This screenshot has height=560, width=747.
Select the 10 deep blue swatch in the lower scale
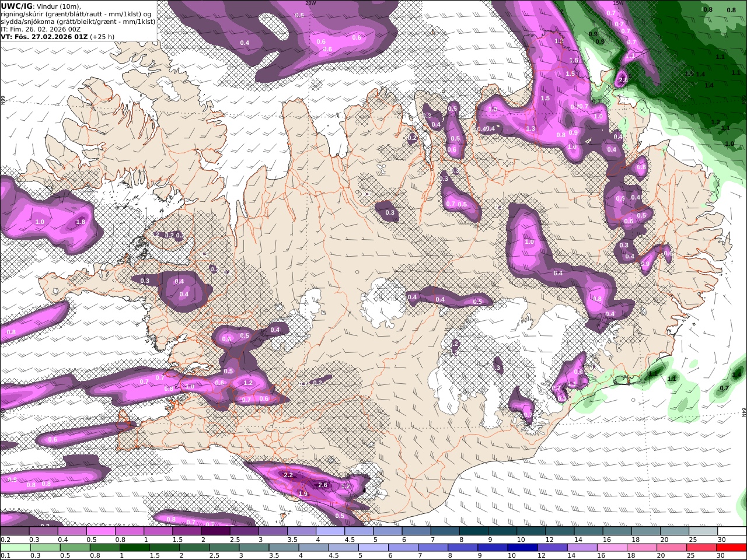point(522,548)
